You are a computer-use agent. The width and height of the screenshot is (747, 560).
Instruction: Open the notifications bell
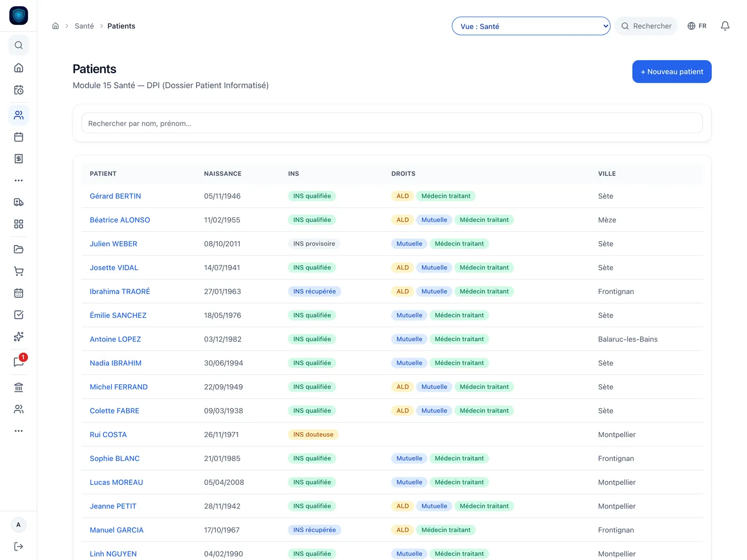point(725,26)
